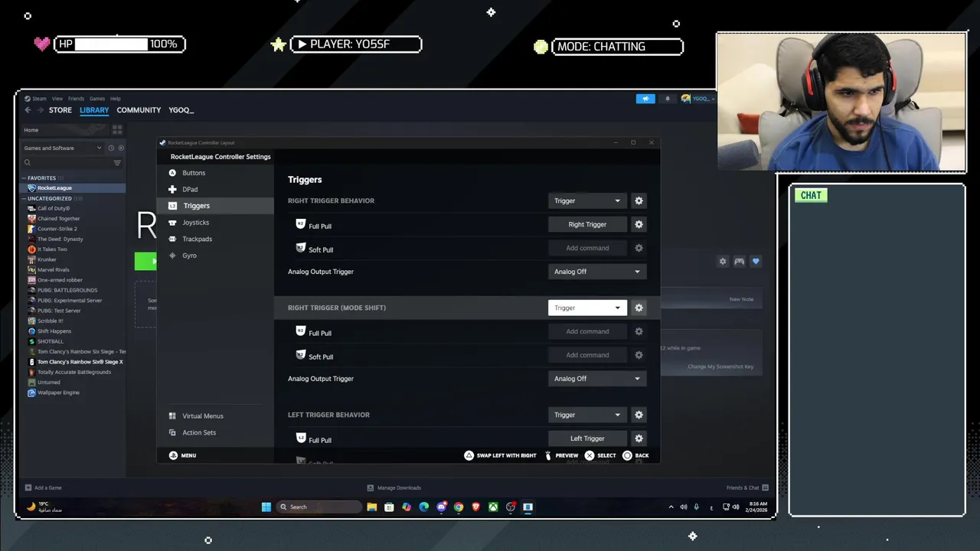Click the Left Trigger Behavior gear icon
The image size is (980, 551).
click(x=639, y=415)
